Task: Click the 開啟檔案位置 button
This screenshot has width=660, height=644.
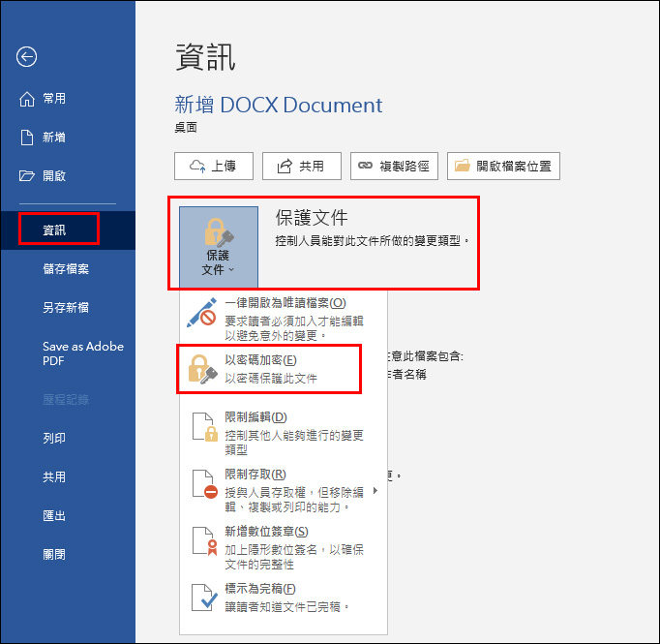Action: click(504, 167)
